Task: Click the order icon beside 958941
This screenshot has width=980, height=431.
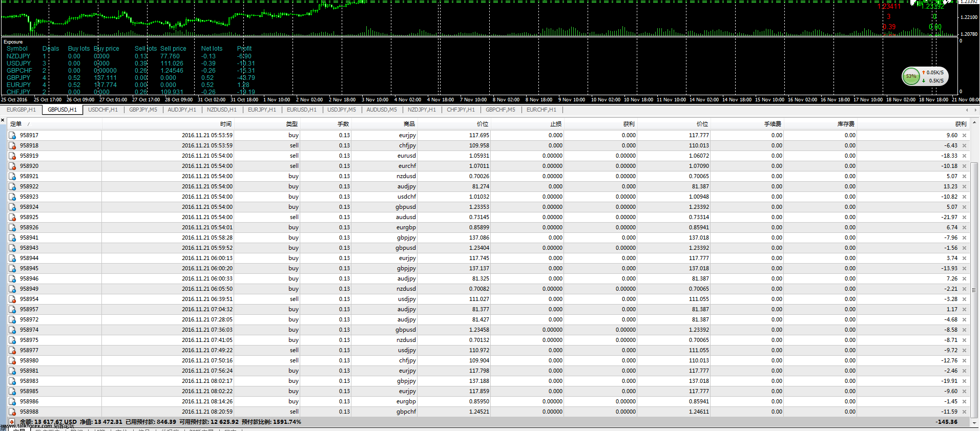Action: (x=12, y=238)
